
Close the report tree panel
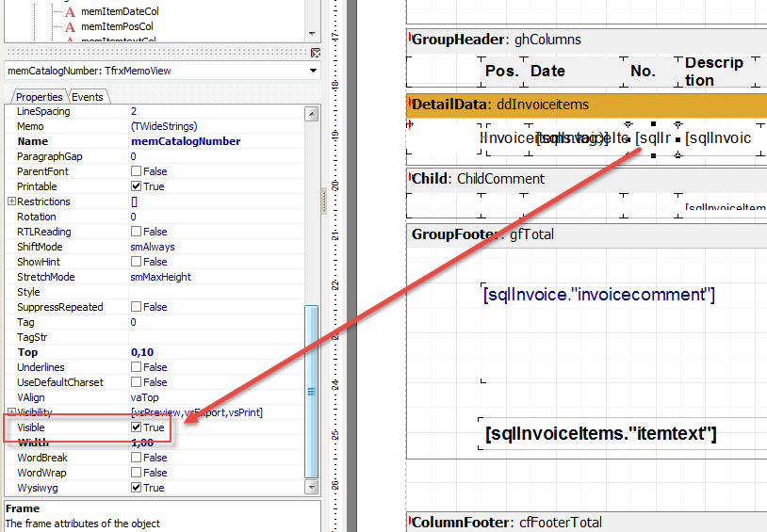[x=317, y=52]
